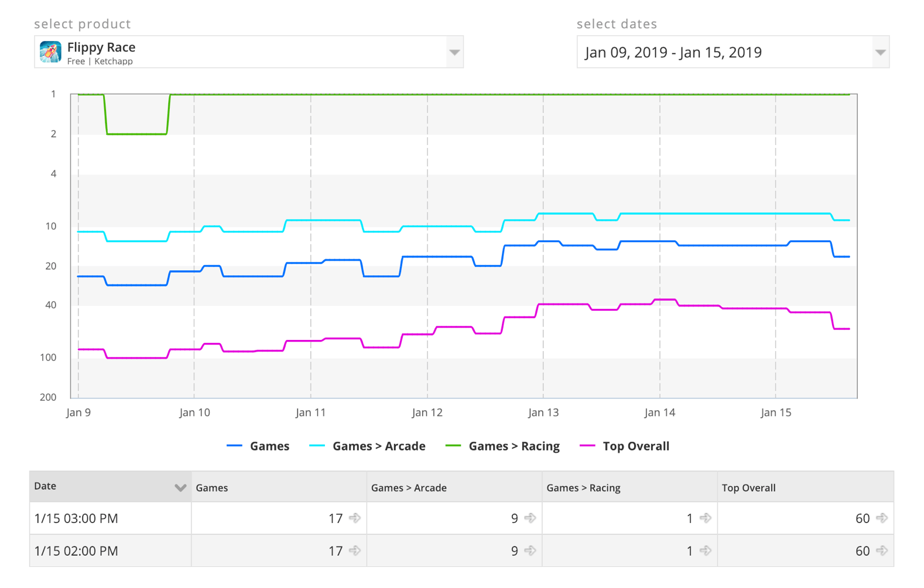Click the 1/15 03:00 PM row date
Viewport: 924px width, 588px height.
pos(76,518)
